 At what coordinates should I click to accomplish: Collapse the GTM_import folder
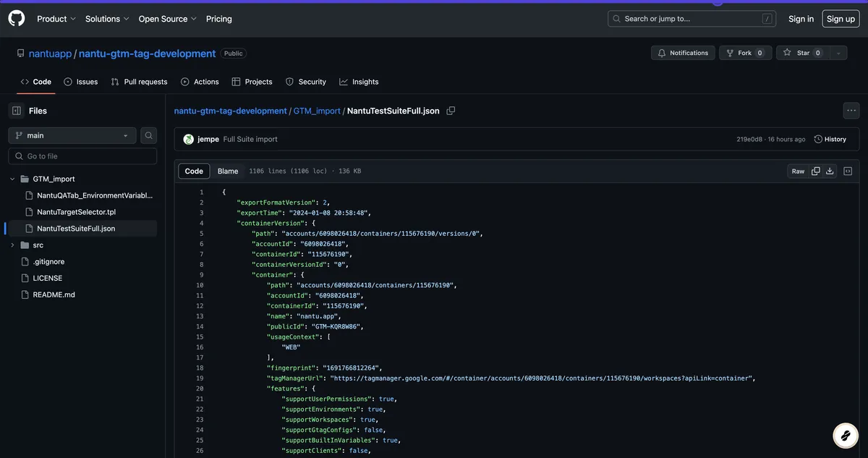coord(12,179)
